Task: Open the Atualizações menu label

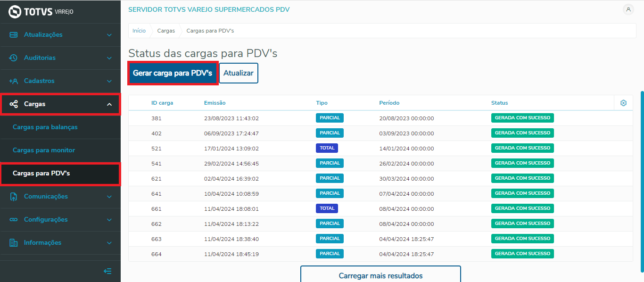Action: [x=43, y=35]
